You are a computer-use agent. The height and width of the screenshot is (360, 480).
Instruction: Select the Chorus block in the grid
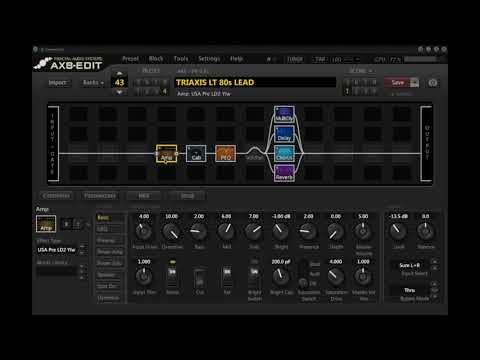click(284, 153)
